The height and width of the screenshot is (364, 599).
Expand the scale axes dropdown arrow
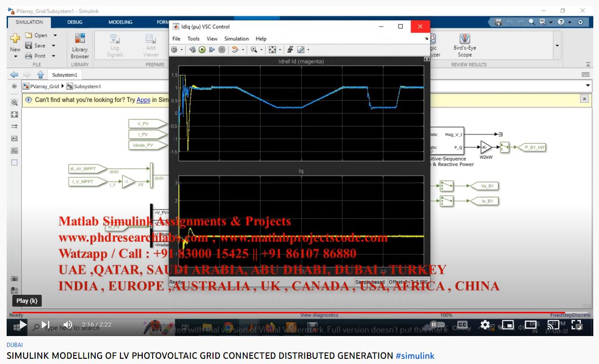280,50
